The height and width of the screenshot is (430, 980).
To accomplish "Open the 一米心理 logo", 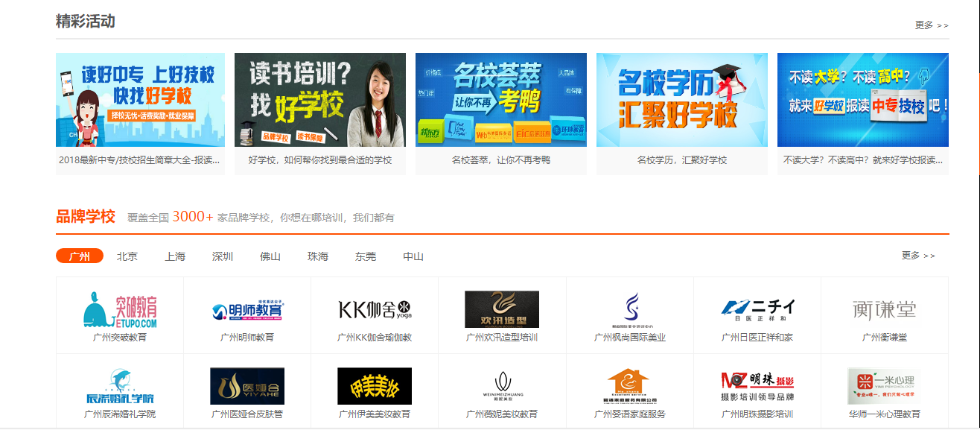I will [884, 386].
